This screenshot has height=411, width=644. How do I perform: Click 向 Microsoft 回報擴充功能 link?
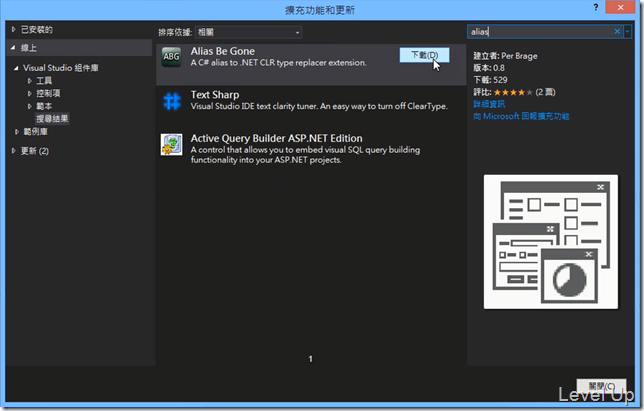click(521, 116)
